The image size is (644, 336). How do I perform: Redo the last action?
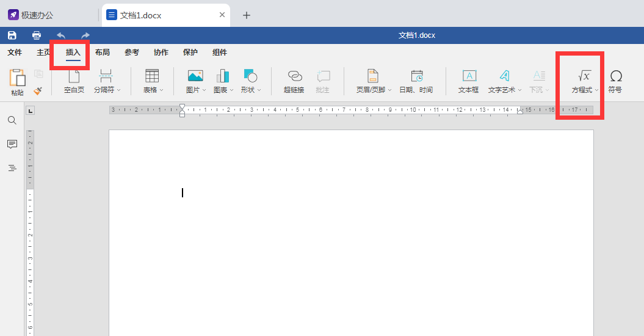point(85,35)
